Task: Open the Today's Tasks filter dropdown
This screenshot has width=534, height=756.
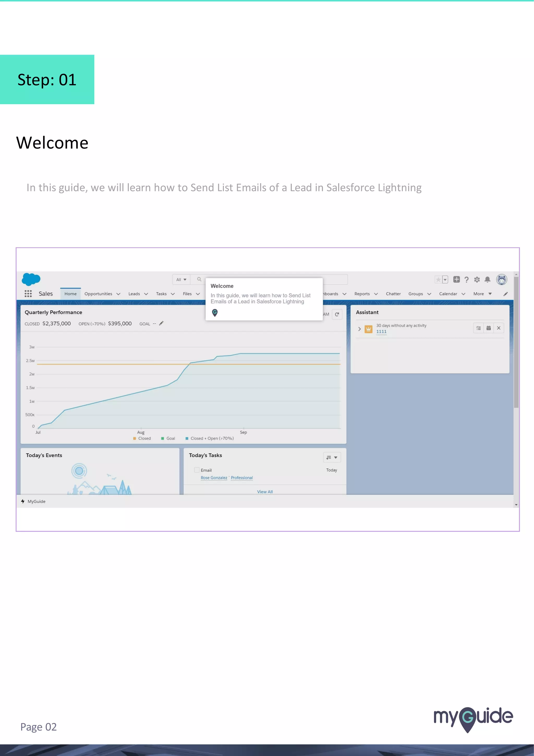Action: (x=332, y=457)
